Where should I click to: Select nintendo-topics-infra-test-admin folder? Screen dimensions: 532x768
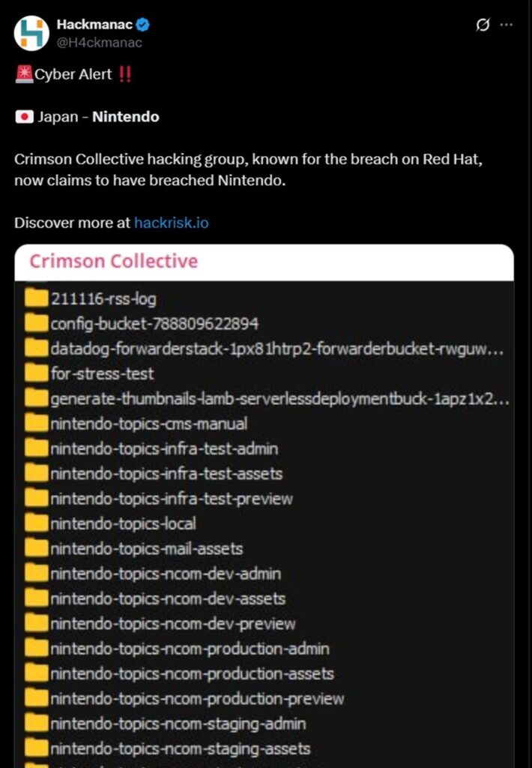point(163,448)
